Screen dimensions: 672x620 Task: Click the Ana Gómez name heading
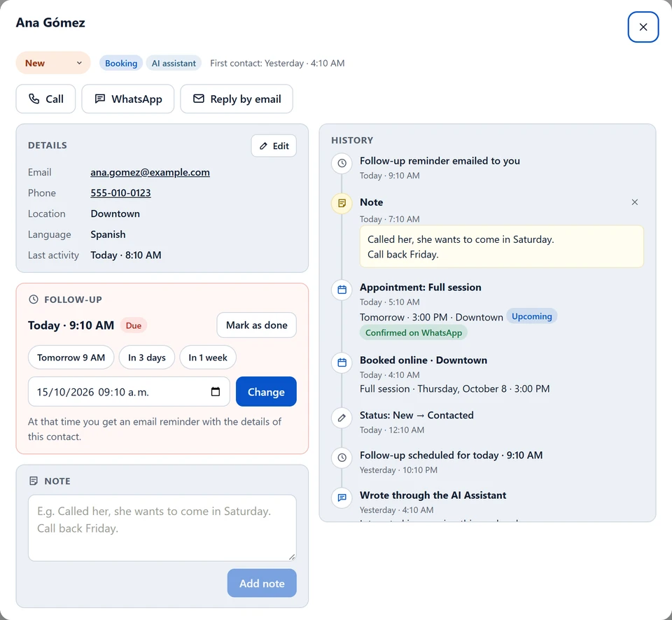tap(50, 22)
